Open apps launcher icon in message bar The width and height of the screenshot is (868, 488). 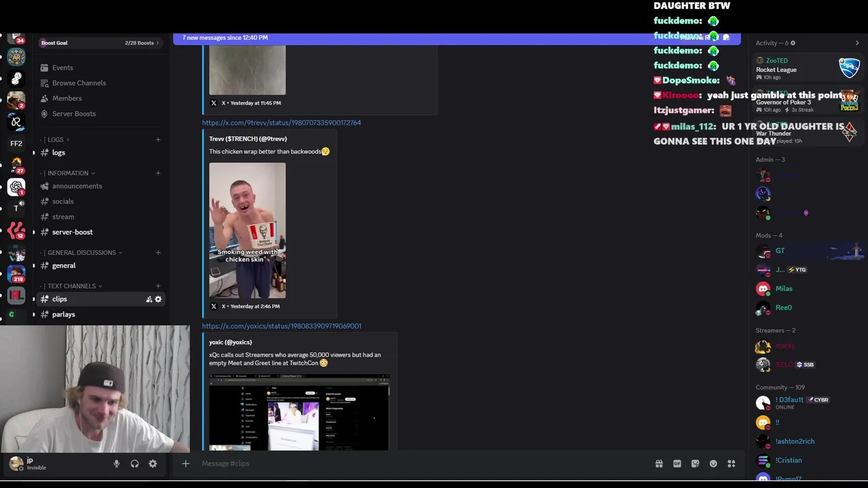(x=732, y=464)
